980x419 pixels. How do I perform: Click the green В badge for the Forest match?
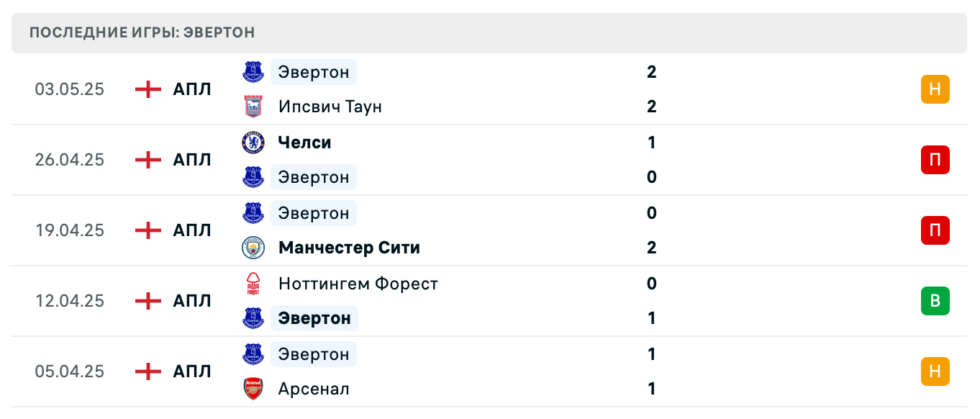[x=935, y=301]
